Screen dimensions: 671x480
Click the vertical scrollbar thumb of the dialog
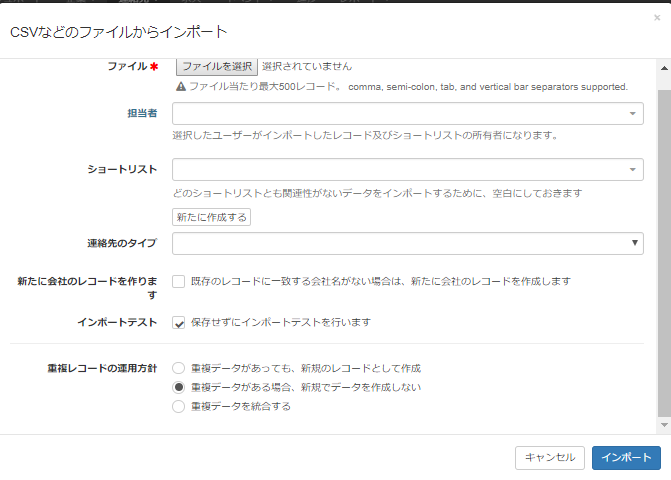(664, 252)
